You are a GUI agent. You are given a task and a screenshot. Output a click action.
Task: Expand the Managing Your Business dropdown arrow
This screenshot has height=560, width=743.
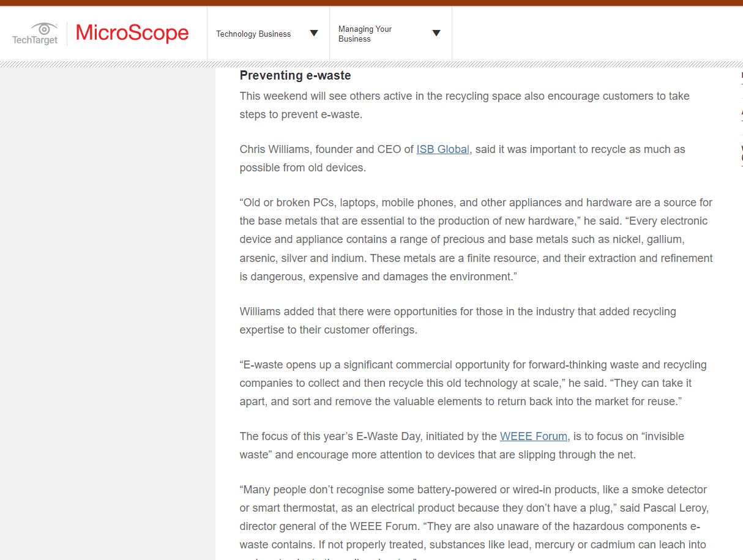(x=436, y=34)
